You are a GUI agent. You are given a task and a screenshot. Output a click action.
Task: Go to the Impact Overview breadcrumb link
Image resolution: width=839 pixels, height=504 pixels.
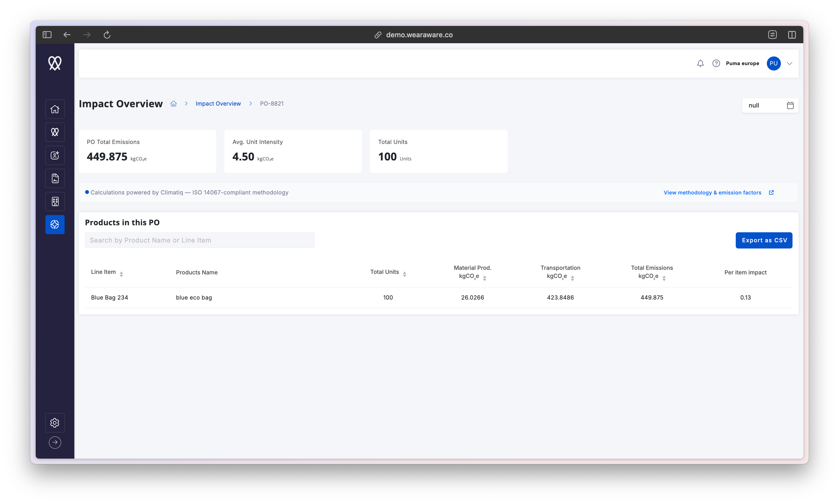pos(218,104)
